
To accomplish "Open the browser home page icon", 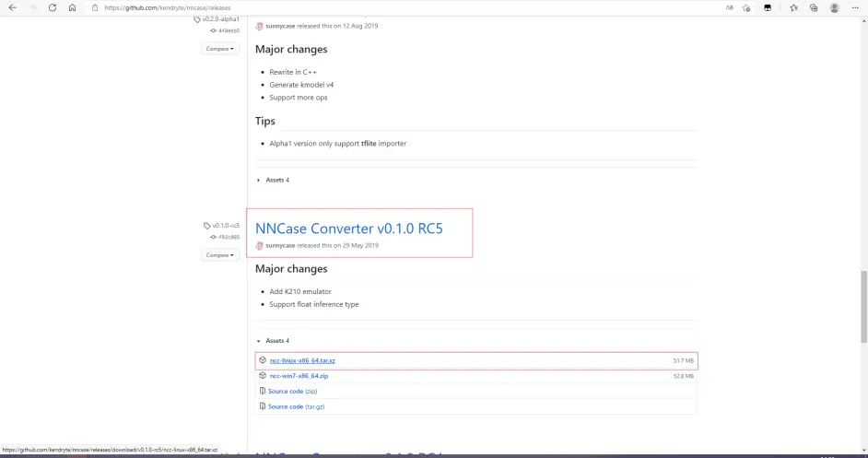I will pyautogui.click(x=72, y=7).
